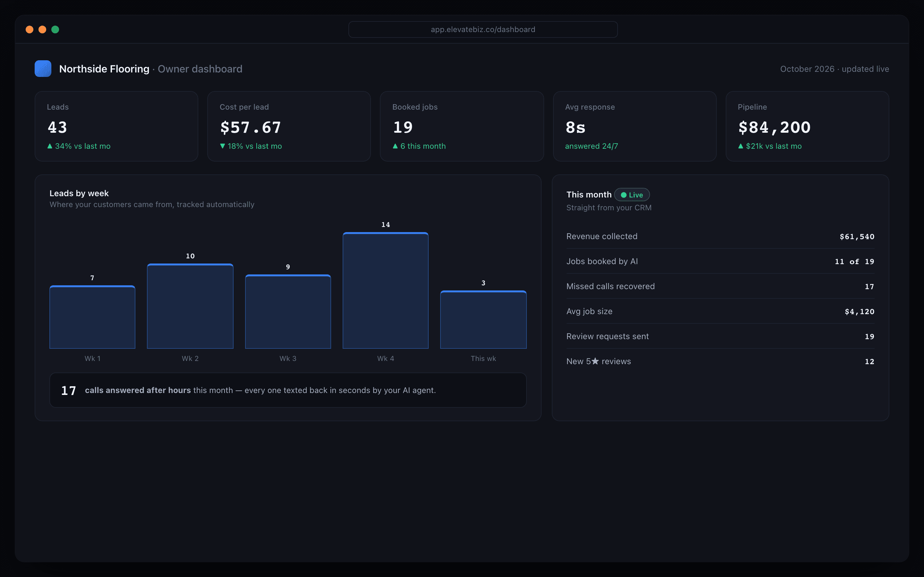Click the down arrow beside 18% cost change
The height and width of the screenshot is (577, 924).
point(222,146)
